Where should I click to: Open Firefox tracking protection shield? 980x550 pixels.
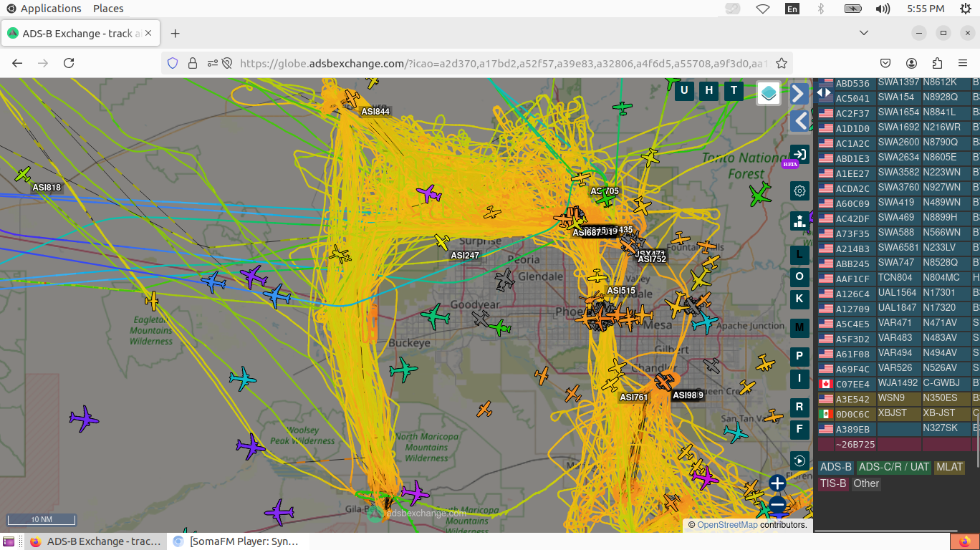coord(173,63)
